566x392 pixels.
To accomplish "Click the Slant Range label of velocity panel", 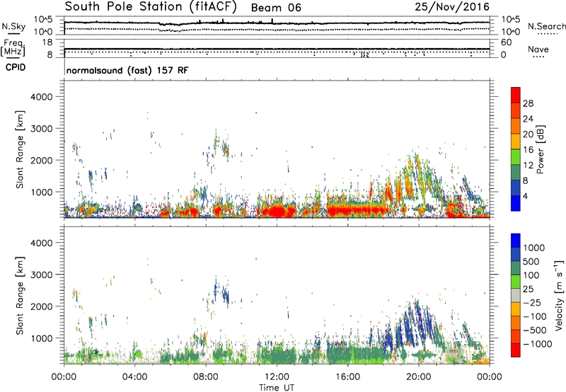I will (20, 296).
